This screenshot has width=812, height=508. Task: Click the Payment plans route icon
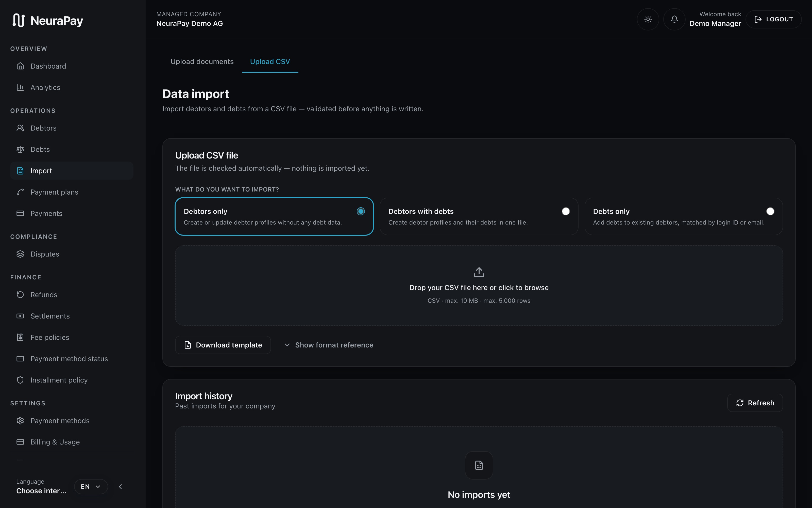20,192
